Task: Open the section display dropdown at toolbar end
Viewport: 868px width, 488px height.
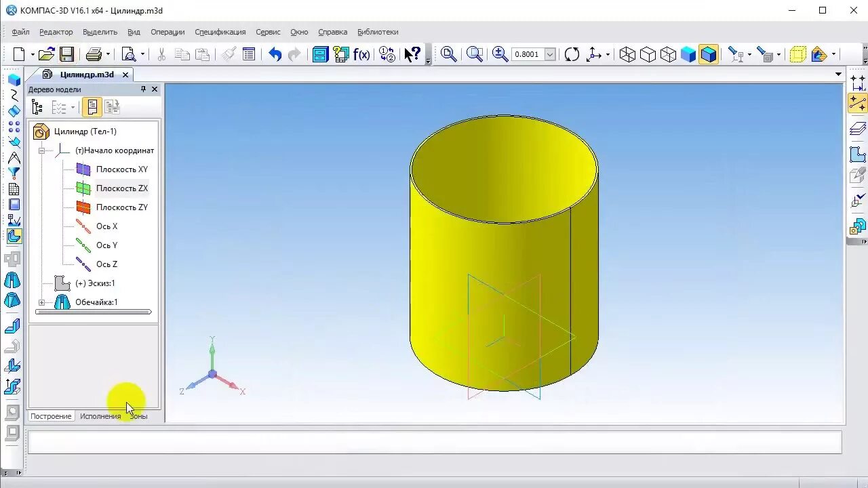Action: 833,55
